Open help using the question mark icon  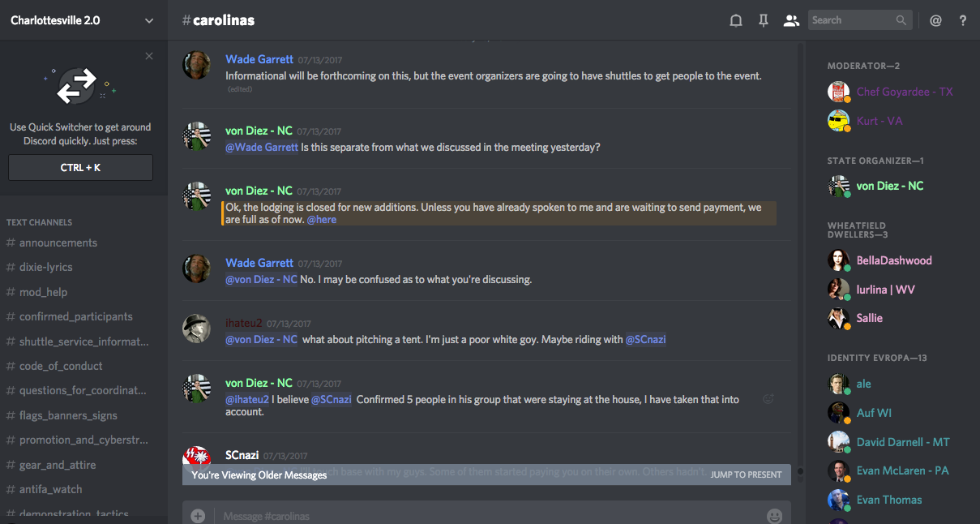coord(963,21)
